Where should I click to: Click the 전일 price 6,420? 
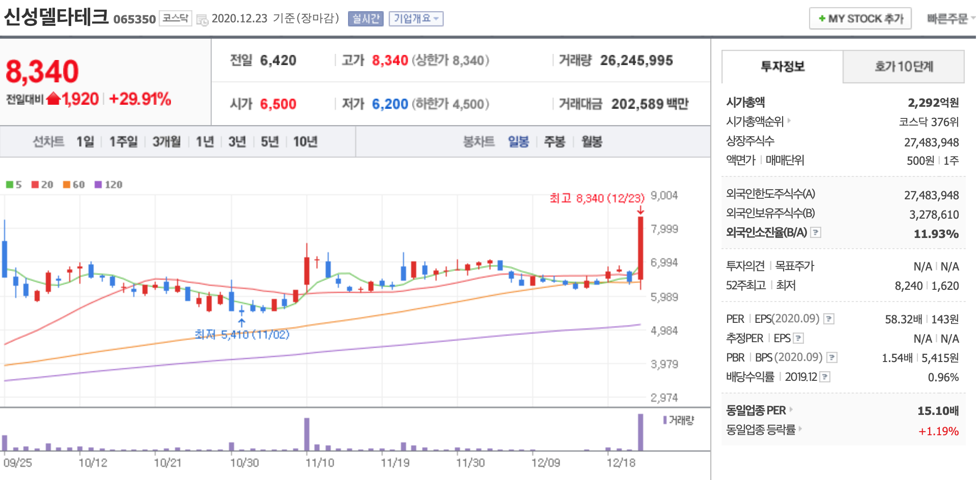point(278,61)
